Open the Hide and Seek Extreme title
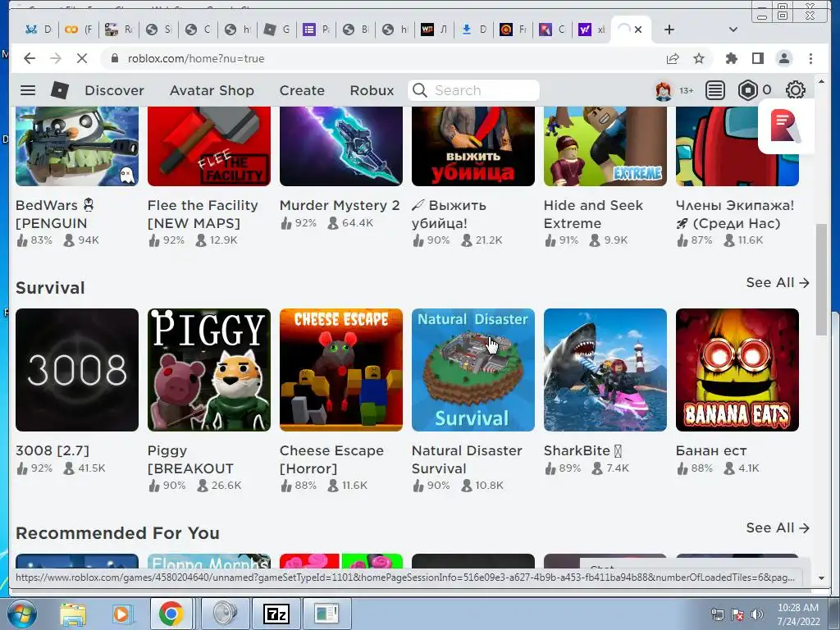The width and height of the screenshot is (840, 630). click(593, 214)
